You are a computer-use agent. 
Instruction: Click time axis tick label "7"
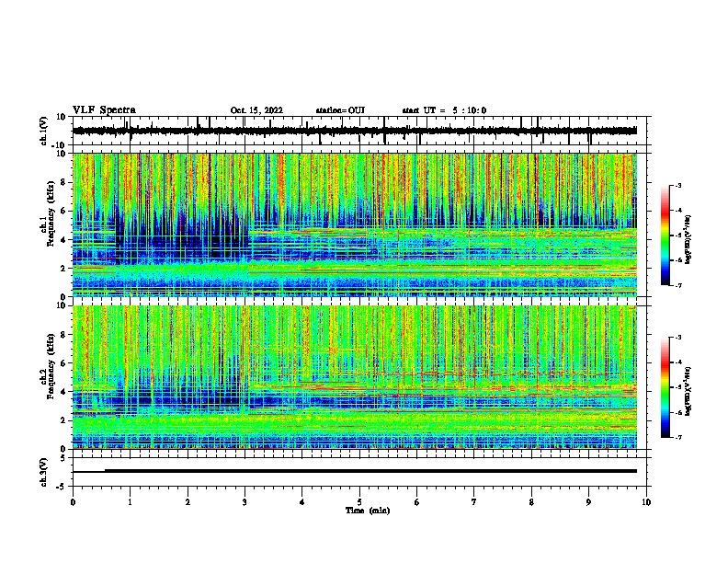click(474, 502)
